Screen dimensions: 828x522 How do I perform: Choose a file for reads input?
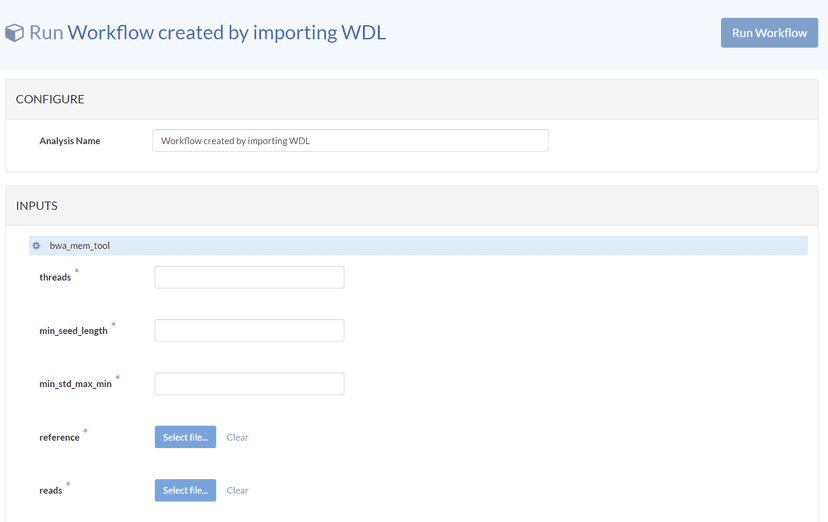tap(185, 491)
